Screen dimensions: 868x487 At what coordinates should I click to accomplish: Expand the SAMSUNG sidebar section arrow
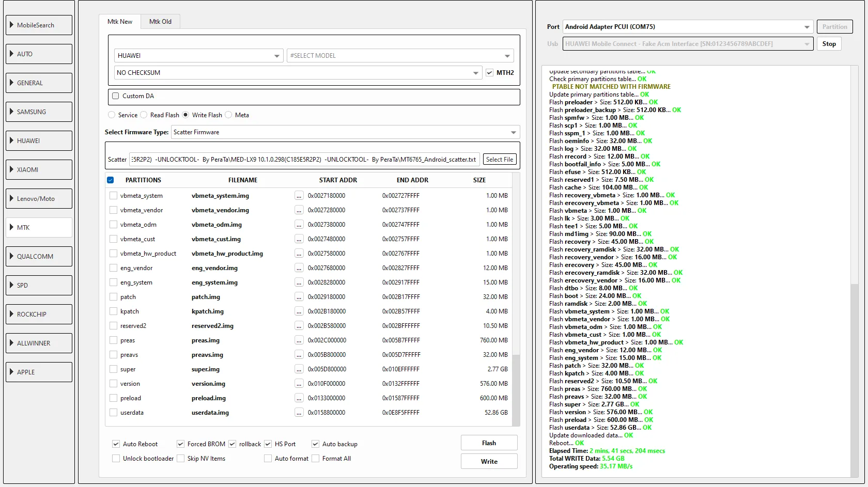click(x=12, y=112)
